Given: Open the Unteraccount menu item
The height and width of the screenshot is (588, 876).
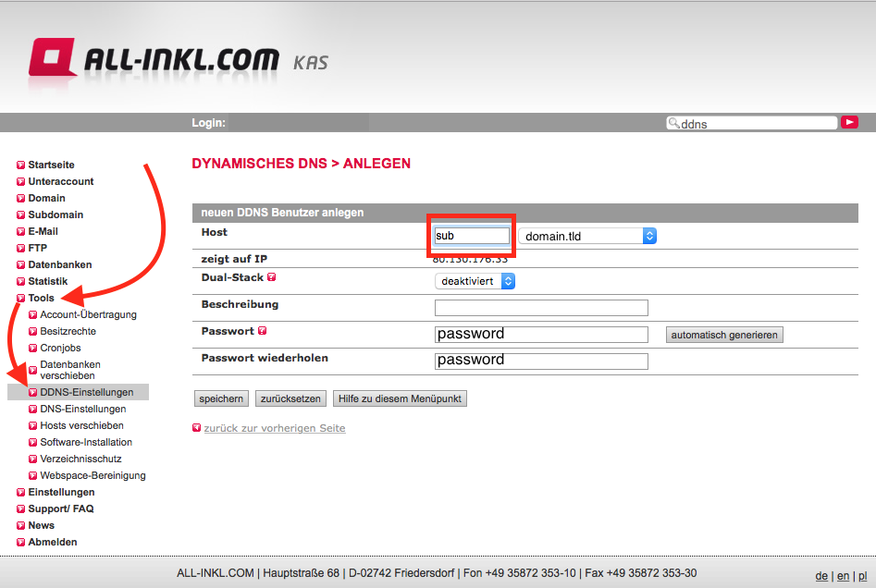Looking at the screenshot, I should point(61,181).
